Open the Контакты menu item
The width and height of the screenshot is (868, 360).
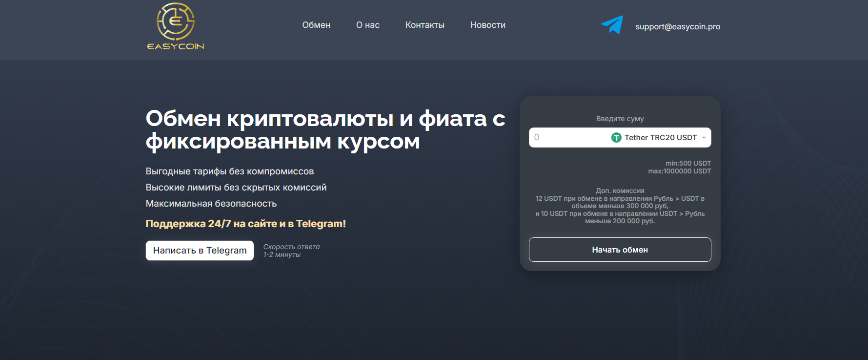(425, 25)
